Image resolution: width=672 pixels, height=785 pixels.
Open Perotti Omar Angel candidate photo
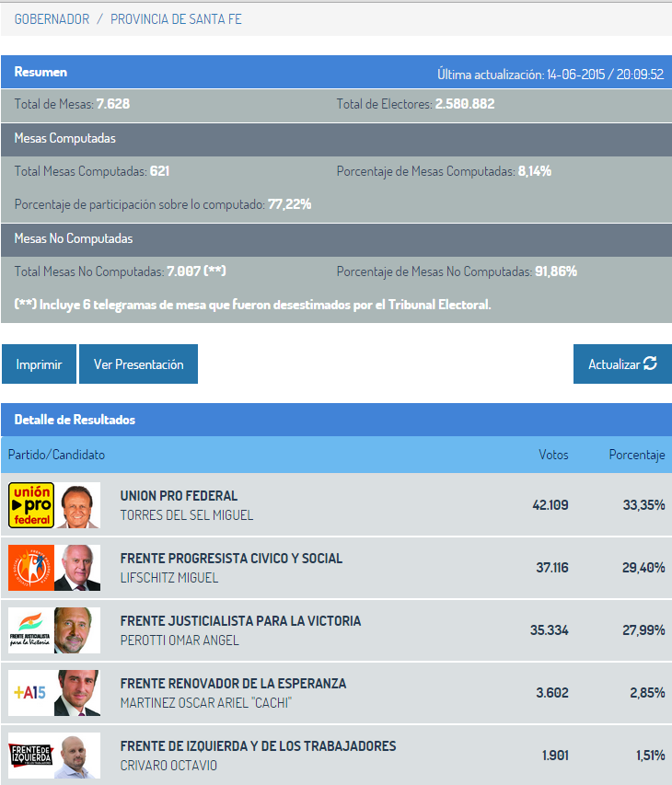(77, 630)
